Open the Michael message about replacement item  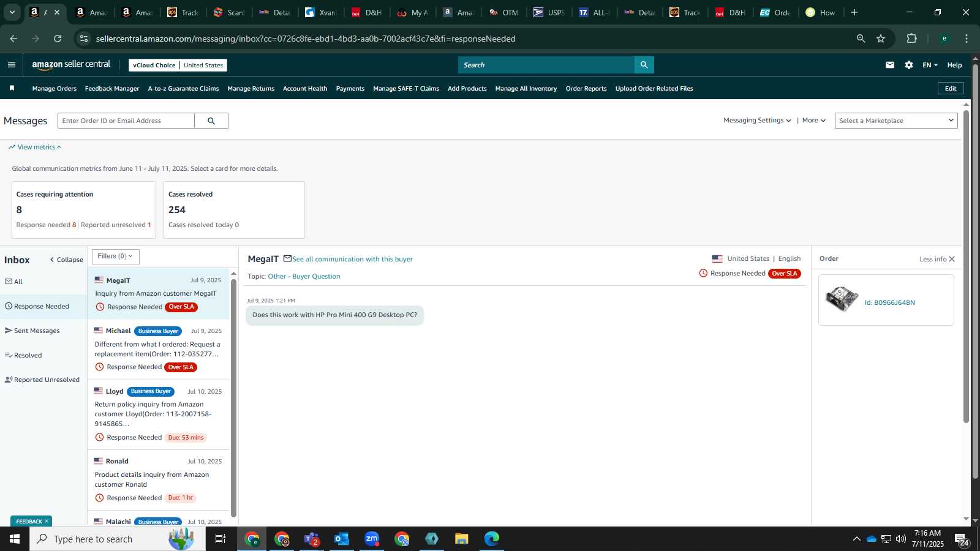coord(159,350)
